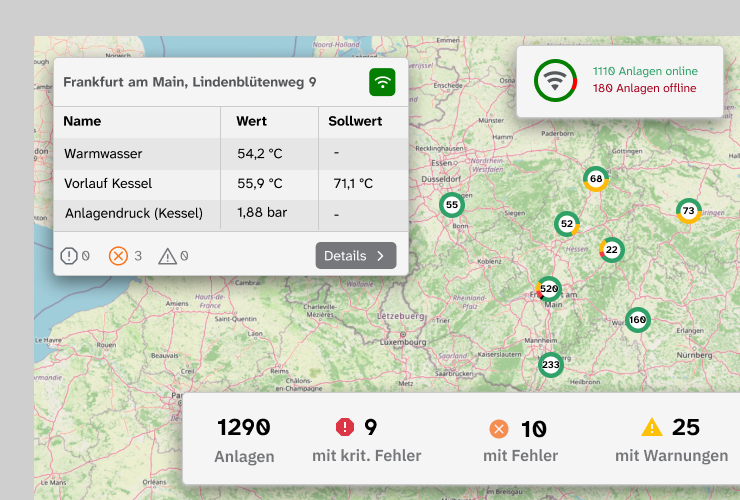The image size is (740, 500).
Task: Click the 'Wert' column header
Action: pyautogui.click(x=252, y=121)
